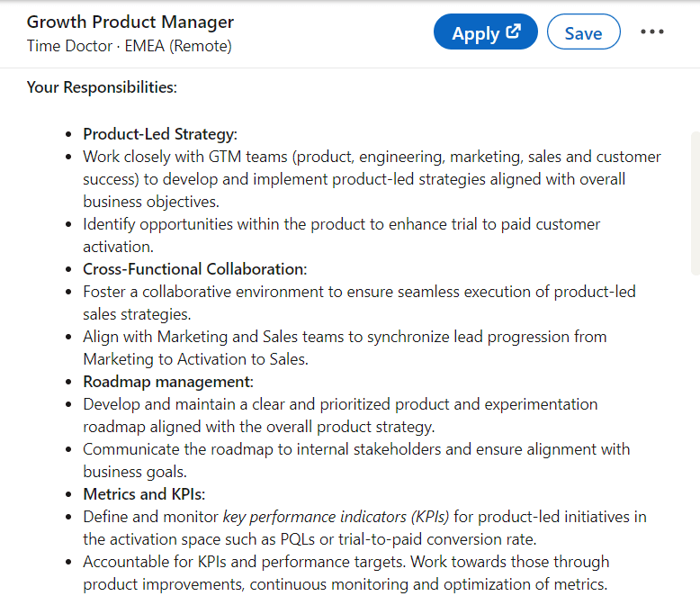Click the external link icon inside Apply
This screenshot has height=605, width=700.
(x=514, y=32)
